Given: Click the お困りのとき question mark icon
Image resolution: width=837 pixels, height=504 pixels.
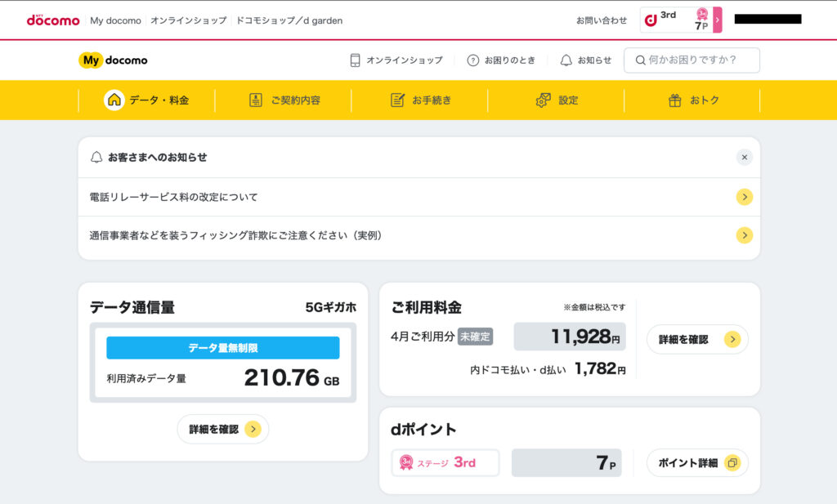Looking at the screenshot, I should click(x=472, y=60).
